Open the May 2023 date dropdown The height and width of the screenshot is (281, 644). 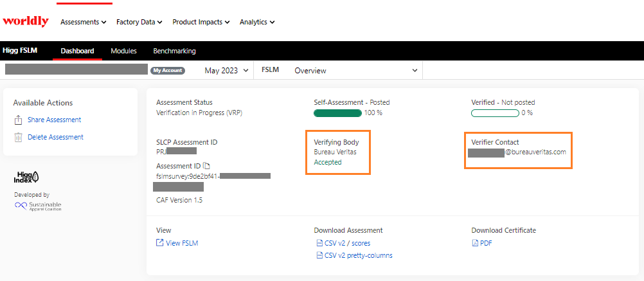click(x=226, y=71)
